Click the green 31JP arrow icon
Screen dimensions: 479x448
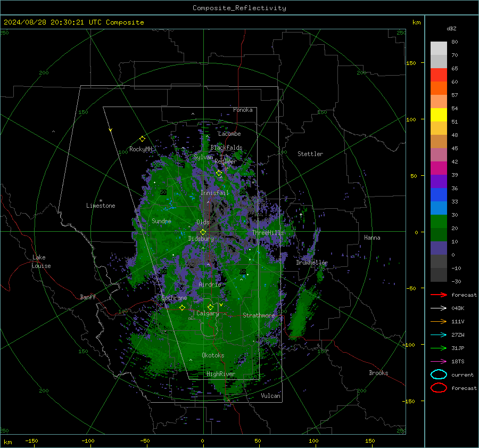pos(439,348)
